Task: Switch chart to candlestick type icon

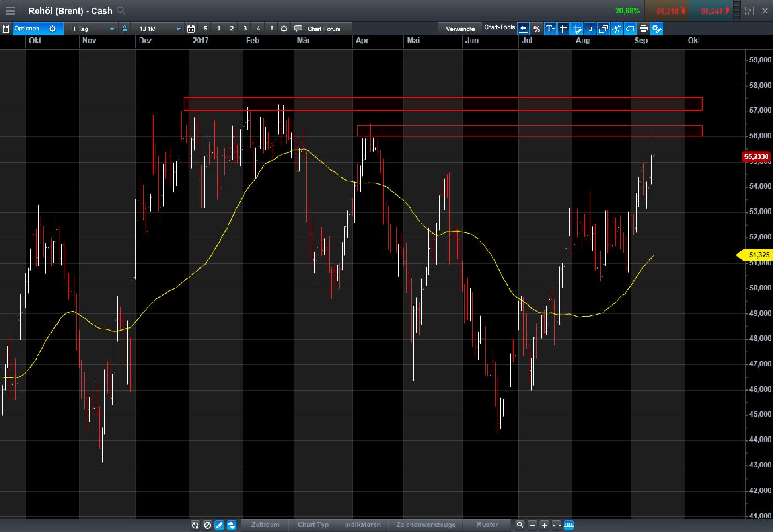Action: [x=590, y=29]
